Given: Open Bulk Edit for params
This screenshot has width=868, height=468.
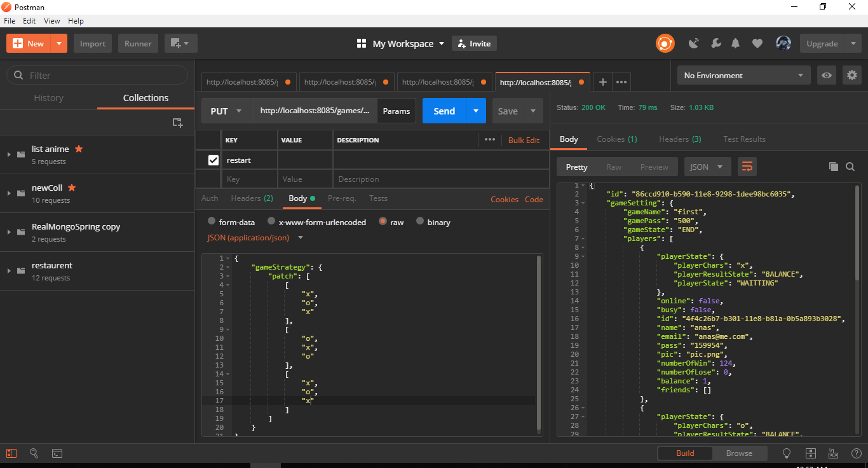Looking at the screenshot, I should [524, 140].
